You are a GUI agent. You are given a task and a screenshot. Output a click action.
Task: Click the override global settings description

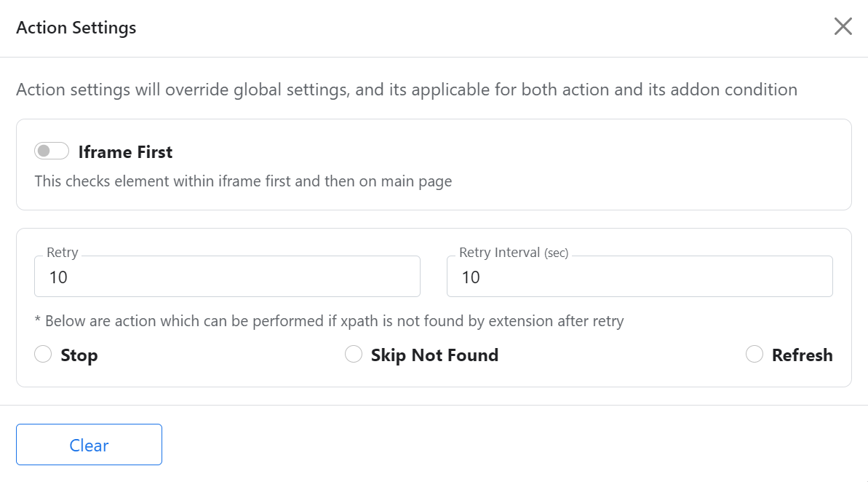pyautogui.click(x=407, y=90)
